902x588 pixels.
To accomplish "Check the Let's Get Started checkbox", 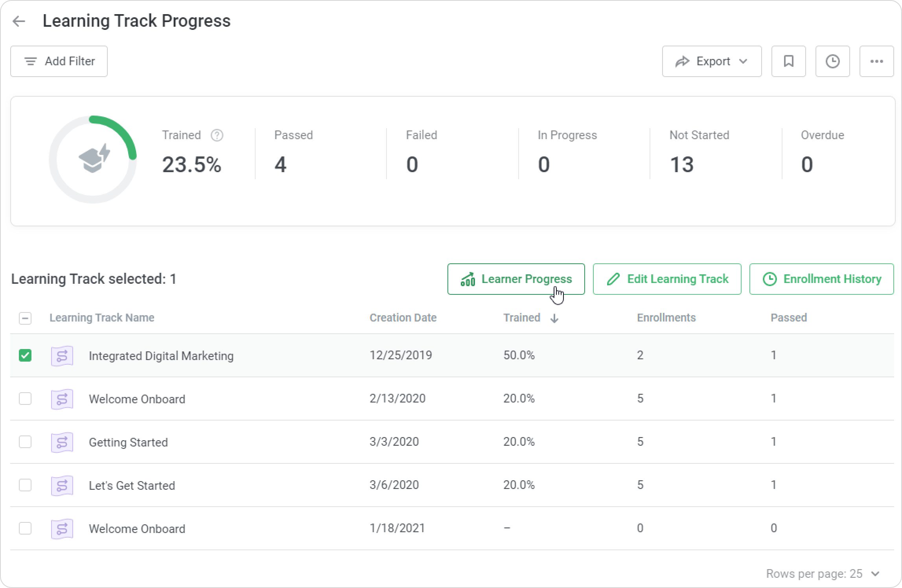I will click(x=25, y=485).
